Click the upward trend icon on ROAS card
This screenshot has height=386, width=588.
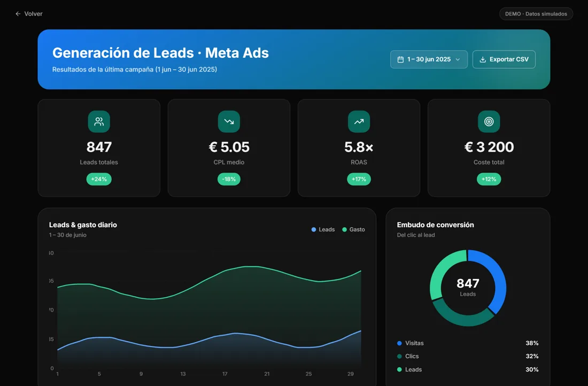359,121
